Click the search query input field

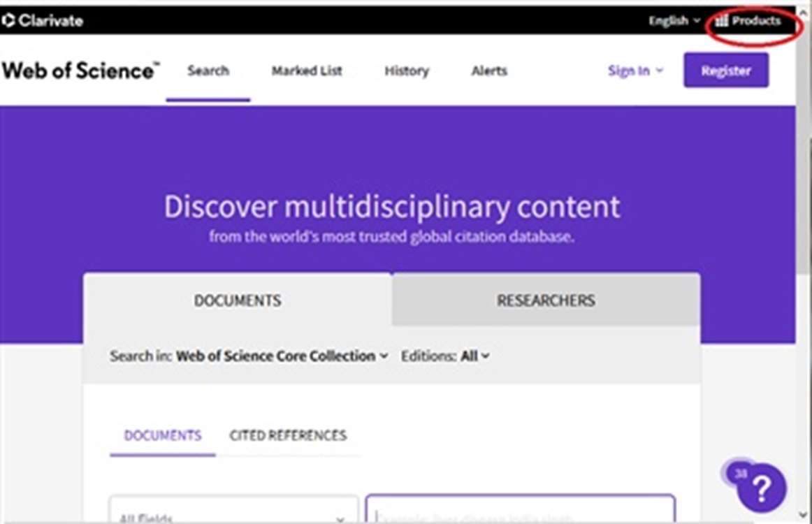point(521,514)
